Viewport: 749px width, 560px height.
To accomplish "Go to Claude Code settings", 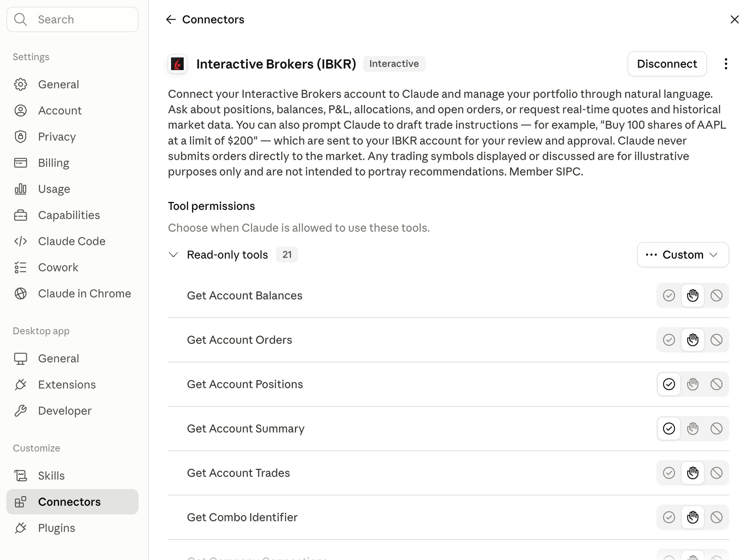I will [x=72, y=241].
